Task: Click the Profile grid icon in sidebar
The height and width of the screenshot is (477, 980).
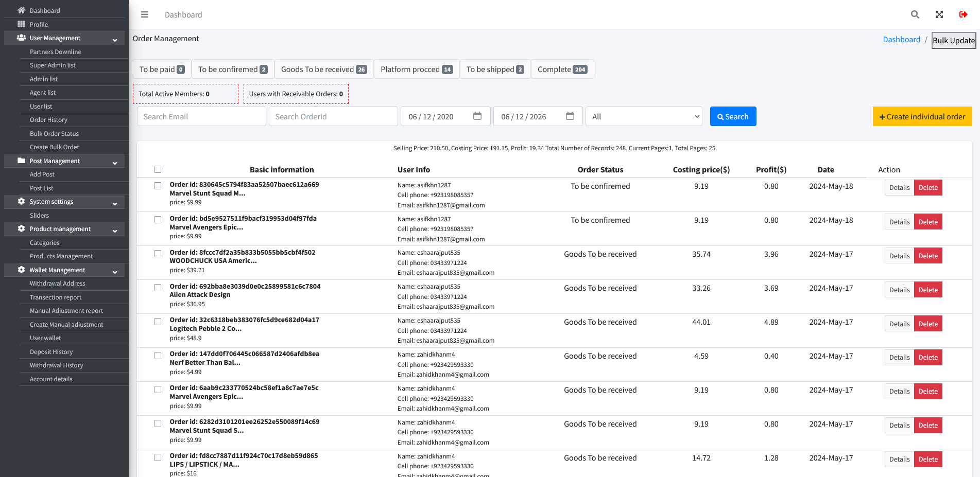Action: (21, 24)
